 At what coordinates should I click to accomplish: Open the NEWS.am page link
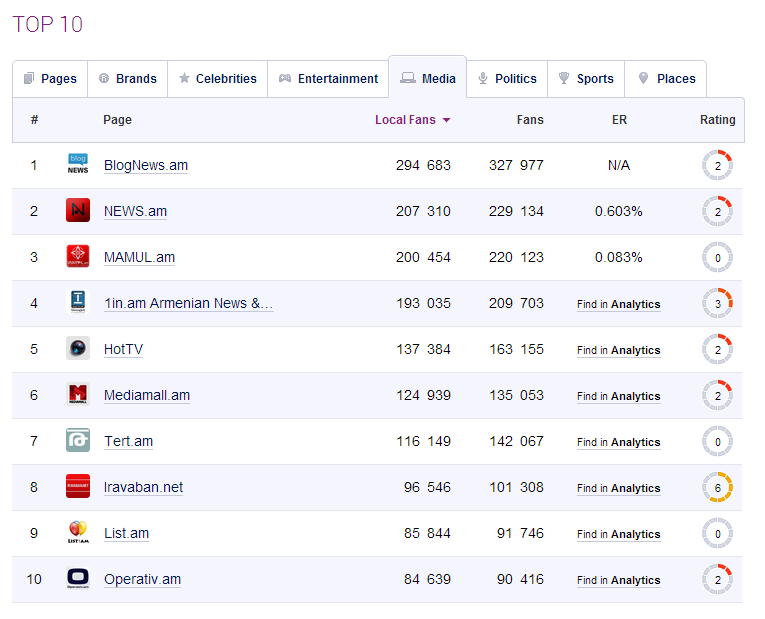click(136, 211)
